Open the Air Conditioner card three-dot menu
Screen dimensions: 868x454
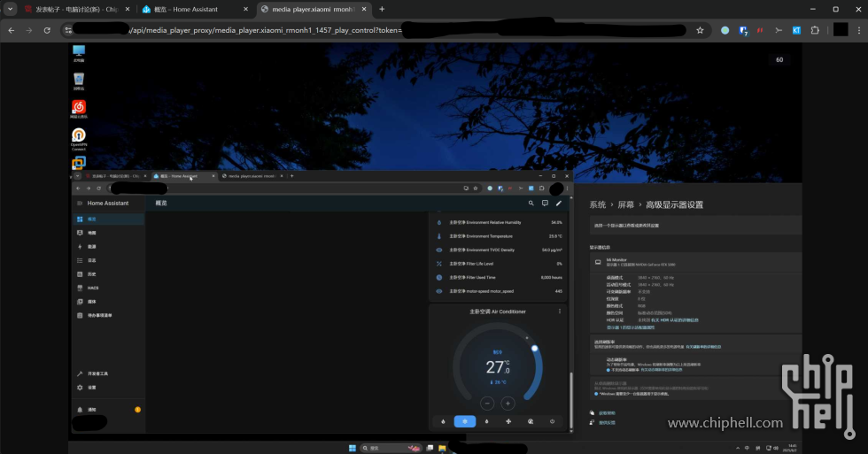coord(560,312)
